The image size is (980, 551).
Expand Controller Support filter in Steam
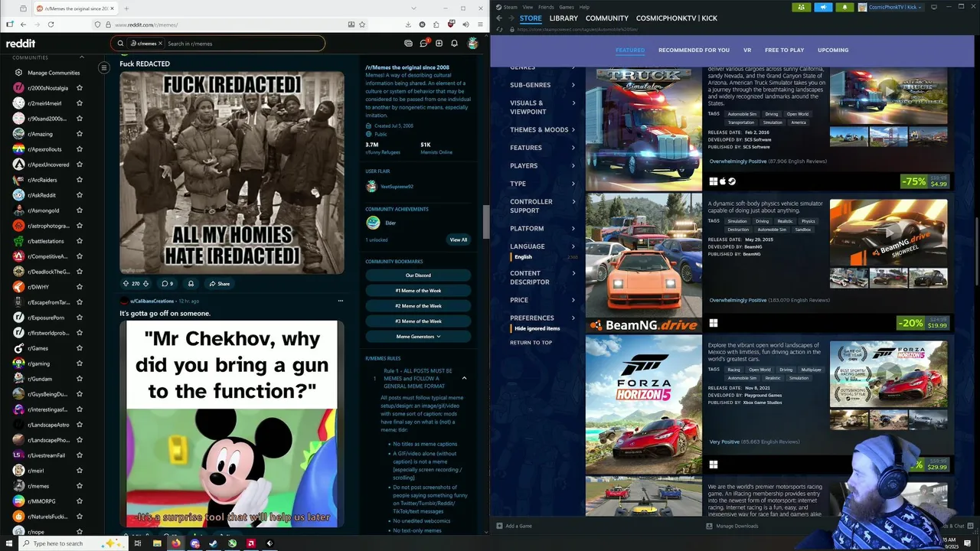tap(542, 206)
